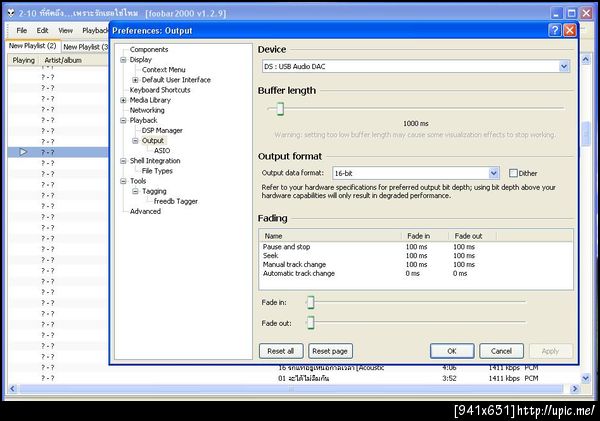Image resolution: width=600 pixels, height=421 pixels.
Task: Select the Pause and stop fading row
Action: click(416, 247)
